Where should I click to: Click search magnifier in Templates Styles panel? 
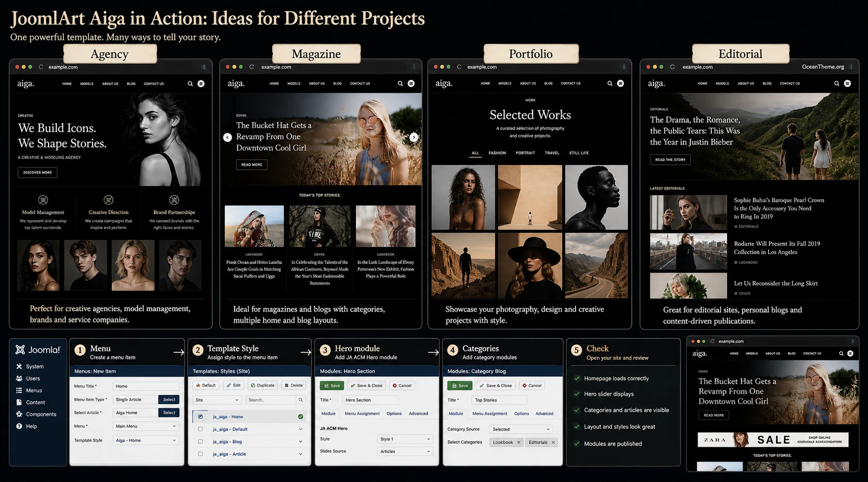300,400
